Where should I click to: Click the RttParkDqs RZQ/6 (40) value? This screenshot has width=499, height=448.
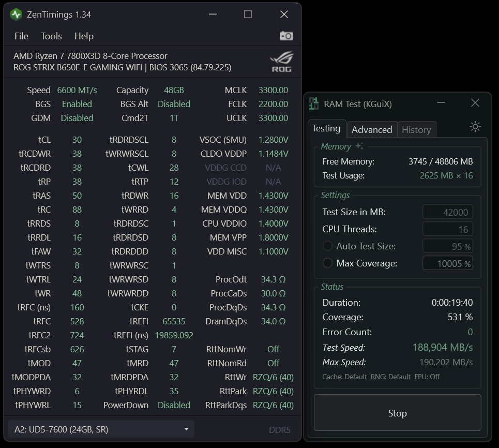pyautogui.click(x=273, y=405)
